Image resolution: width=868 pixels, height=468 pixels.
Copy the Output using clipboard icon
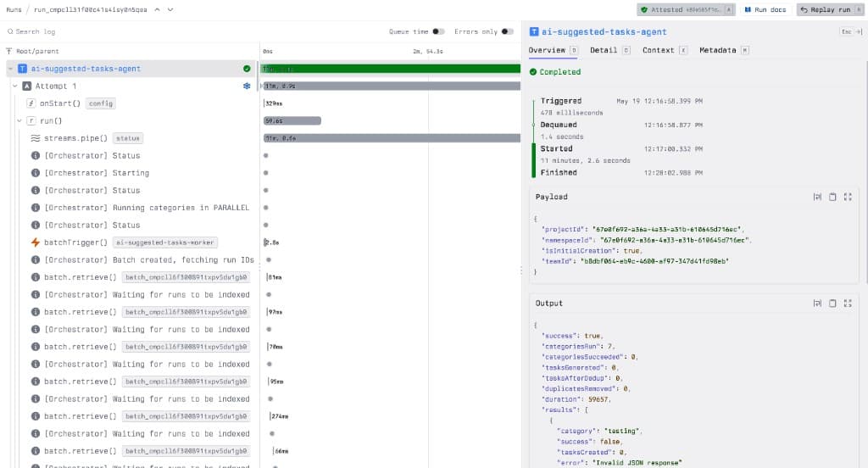(x=832, y=303)
